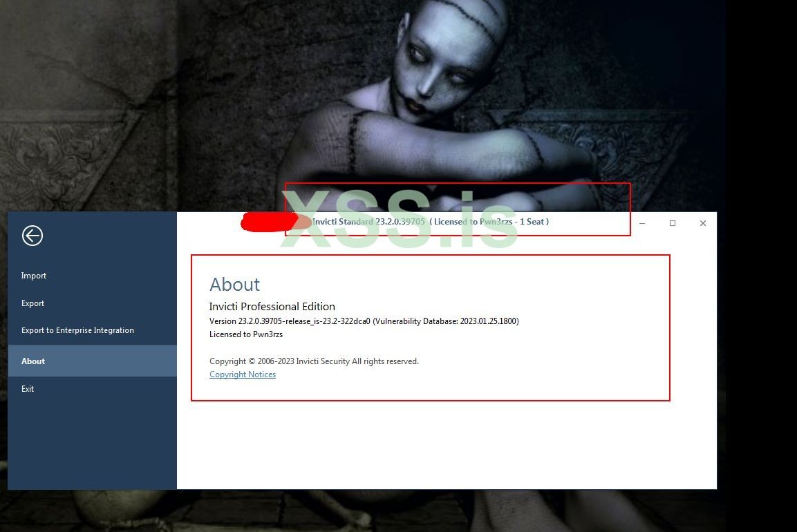
Task: Open the Copyright Notices link
Action: [x=243, y=374]
